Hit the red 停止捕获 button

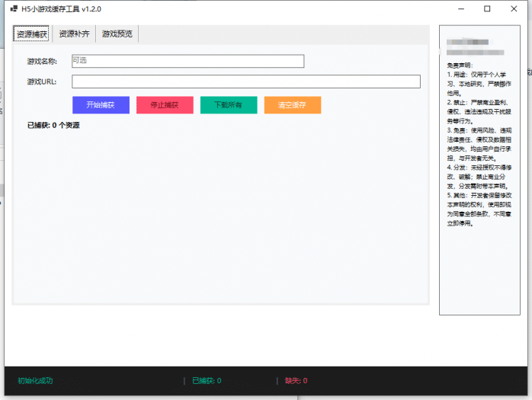[165, 105]
